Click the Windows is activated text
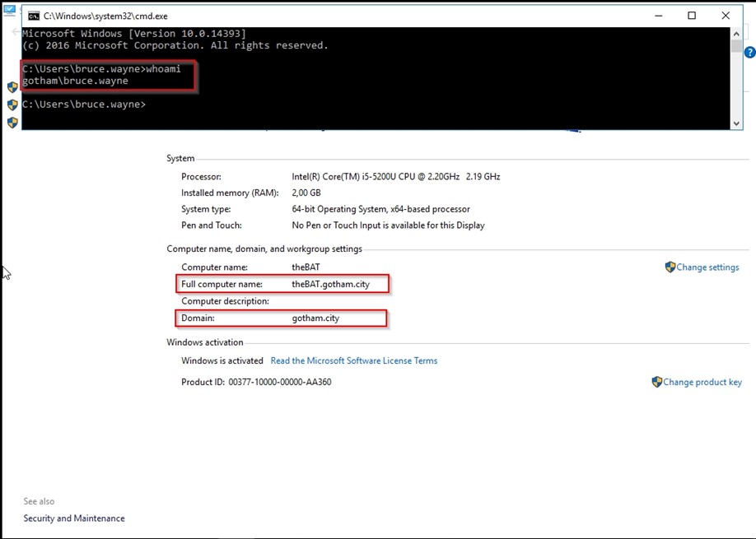The height and width of the screenshot is (539, 756). click(x=222, y=360)
